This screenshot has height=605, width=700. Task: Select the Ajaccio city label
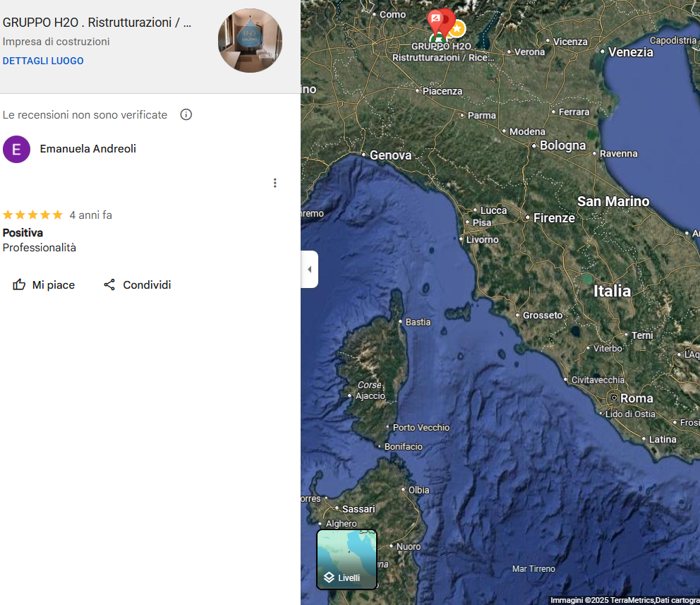(370, 396)
